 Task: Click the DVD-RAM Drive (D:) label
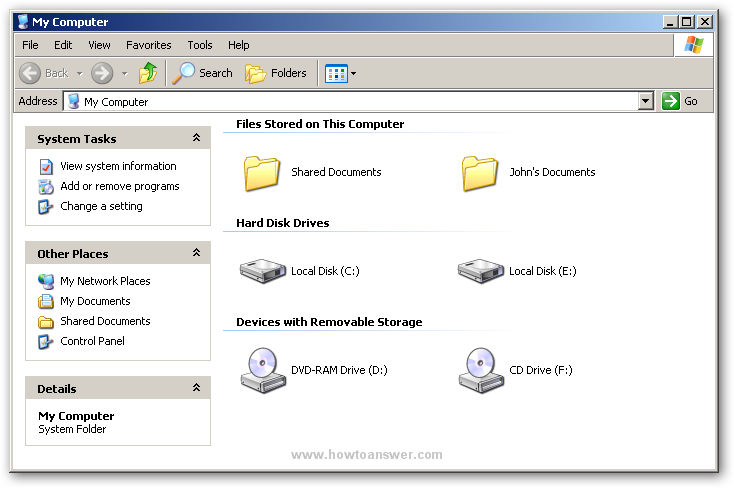[339, 370]
